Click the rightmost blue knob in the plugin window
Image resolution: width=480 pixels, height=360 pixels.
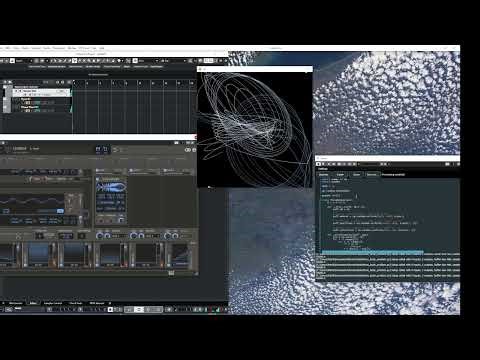(175, 236)
